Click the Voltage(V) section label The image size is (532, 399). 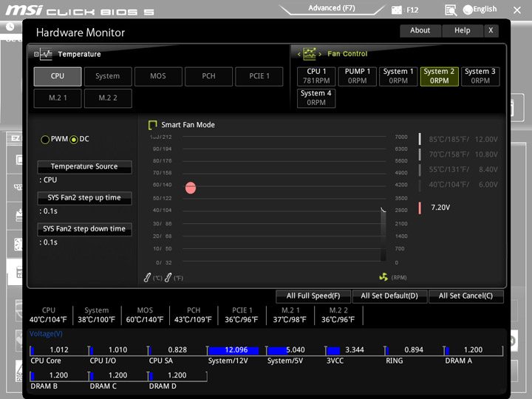46,334
